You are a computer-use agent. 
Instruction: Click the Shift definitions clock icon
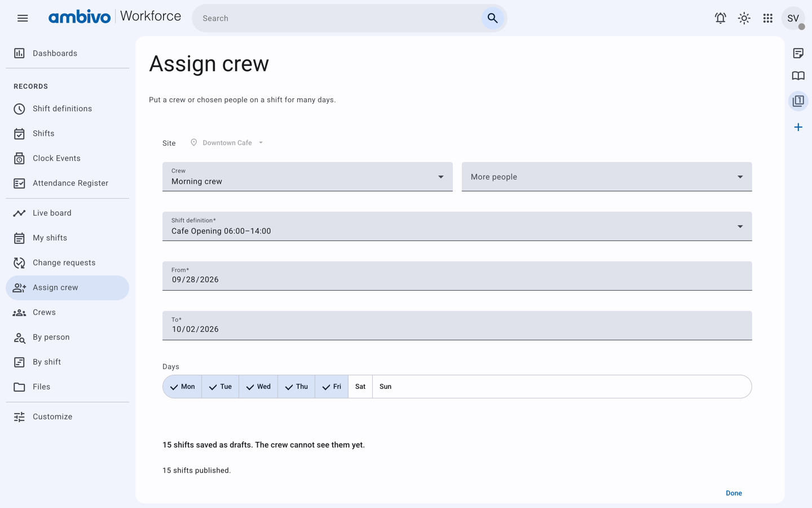point(19,108)
